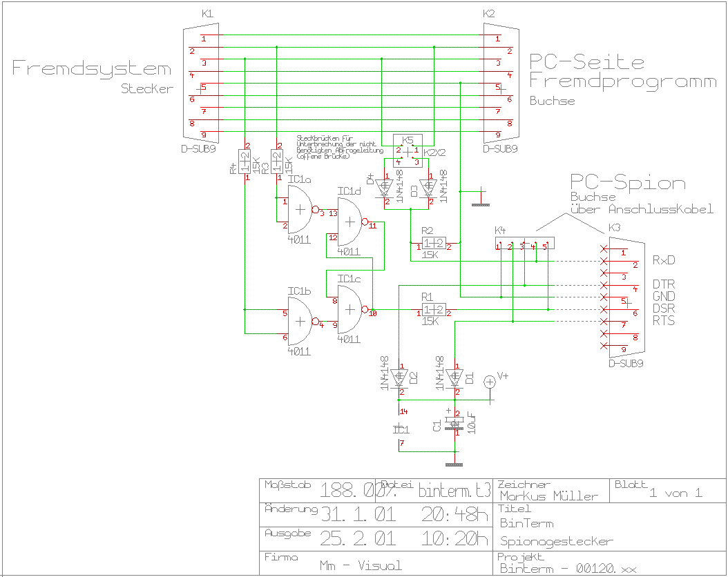Select the IC1d NAND gate symbol
728x577 pixels.
(x=350, y=221)
